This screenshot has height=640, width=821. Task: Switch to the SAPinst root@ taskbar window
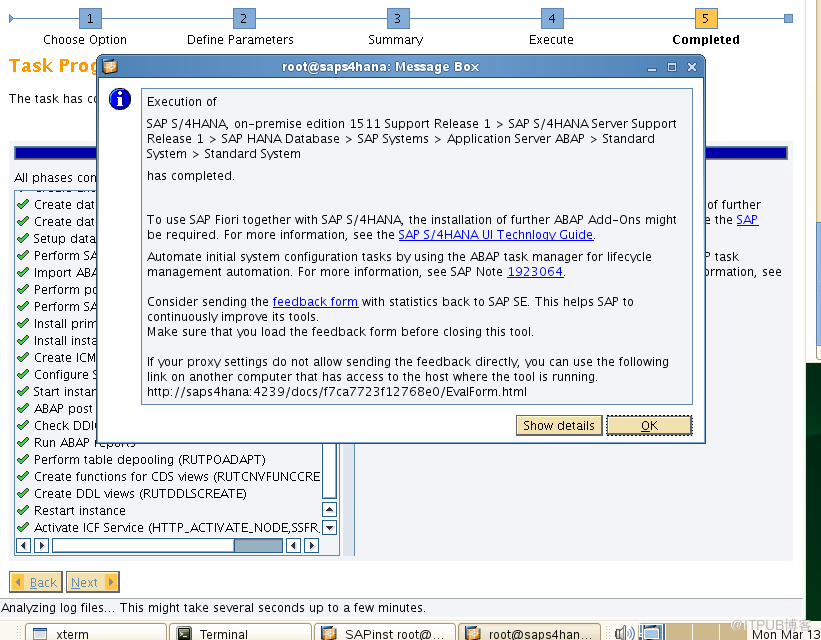[x=385, y=633]
